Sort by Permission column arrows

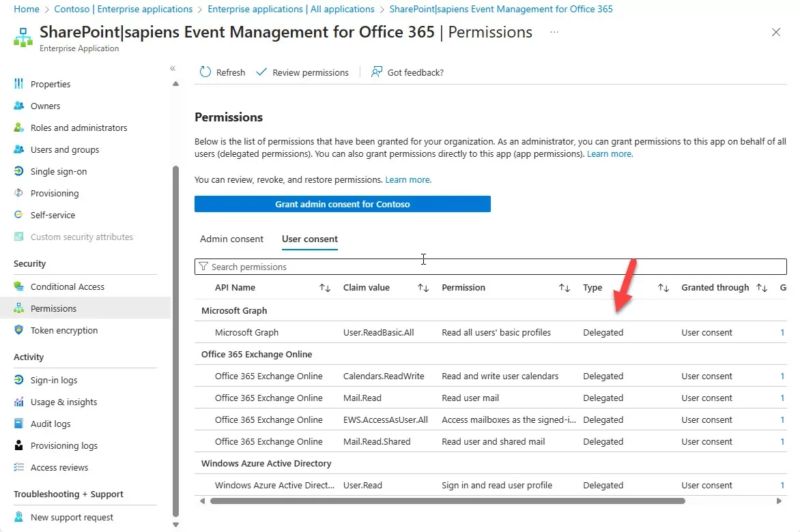point(565,288)
